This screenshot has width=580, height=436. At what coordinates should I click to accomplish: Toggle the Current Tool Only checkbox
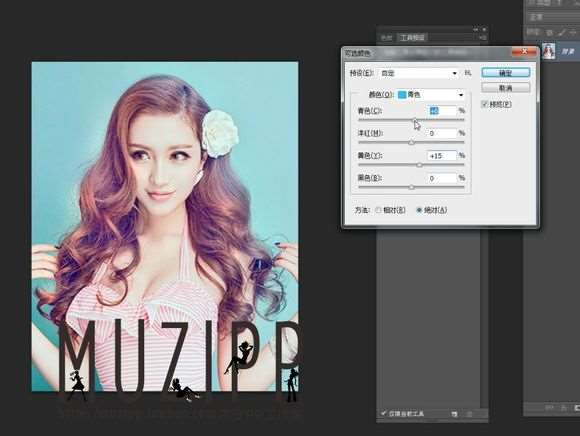pyautogui.click(x=384, y=413)
